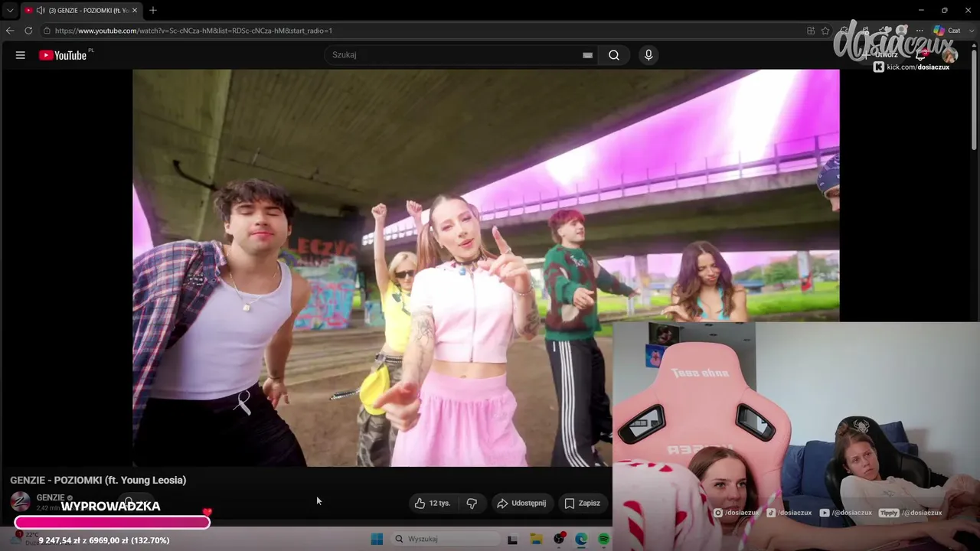980x551 pixels.
Task: Open File Explorer from the taskbar
Action: tap(536, 540)
